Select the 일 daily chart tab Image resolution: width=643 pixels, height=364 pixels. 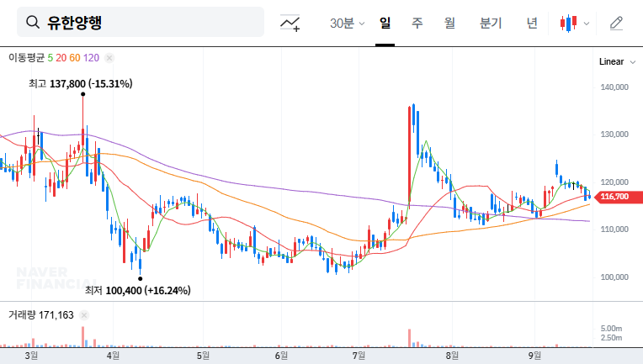click(x=385, y=23)
